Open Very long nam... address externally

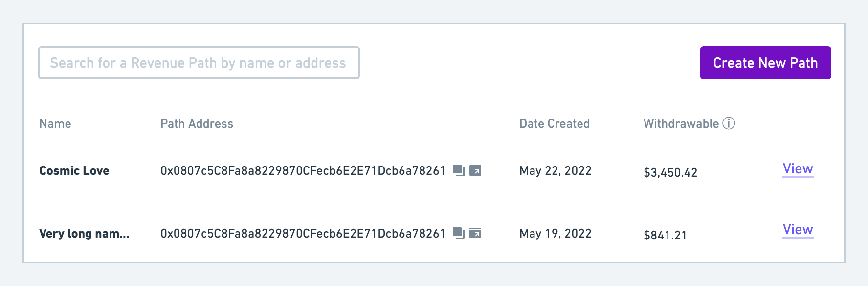(475, 233)
